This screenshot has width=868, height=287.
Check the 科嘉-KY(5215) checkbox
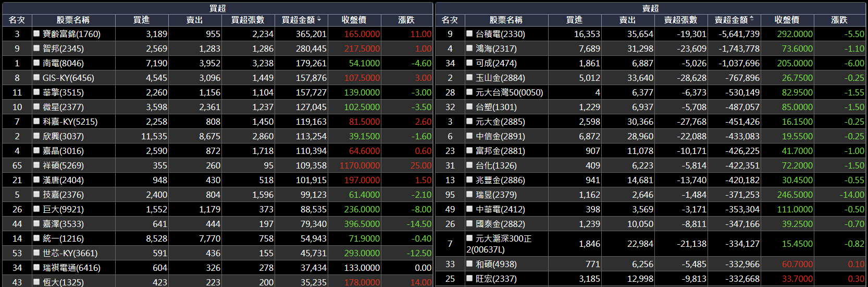pos(36,121)
